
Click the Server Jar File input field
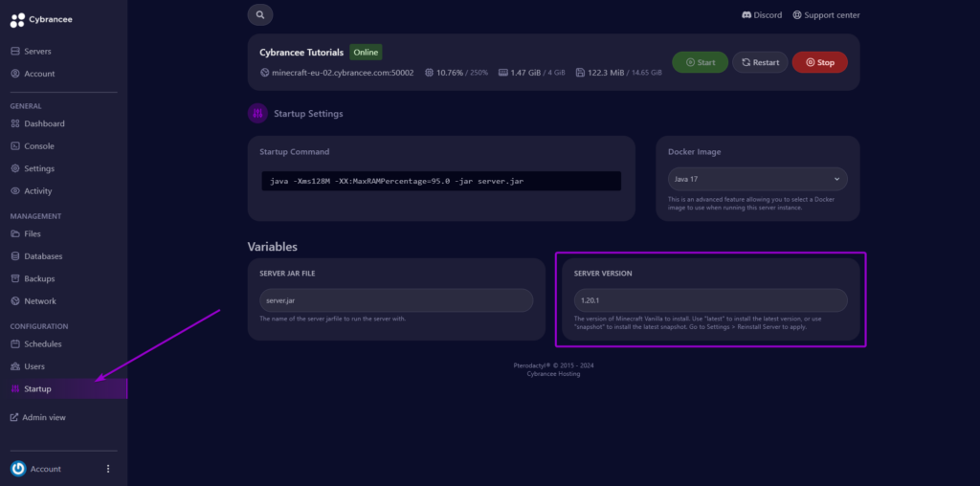396,300
